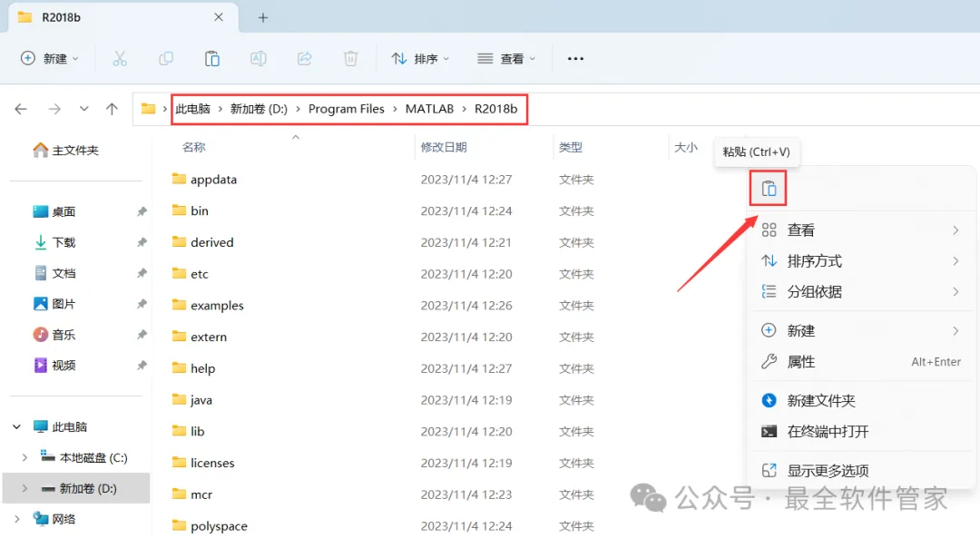Viewport: 980px width, 538px height.
Task: Expand 新加卷 (D:) tree node
Action: 24,489
